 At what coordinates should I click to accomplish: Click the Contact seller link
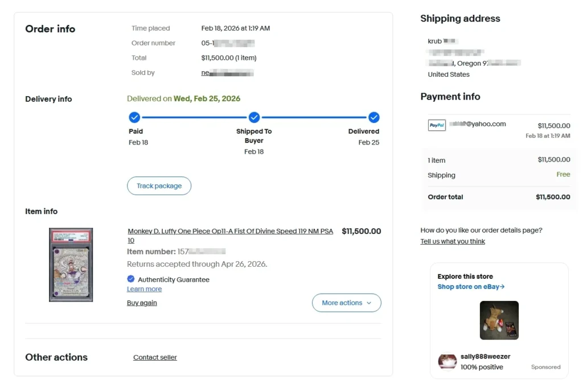point(155,357)
